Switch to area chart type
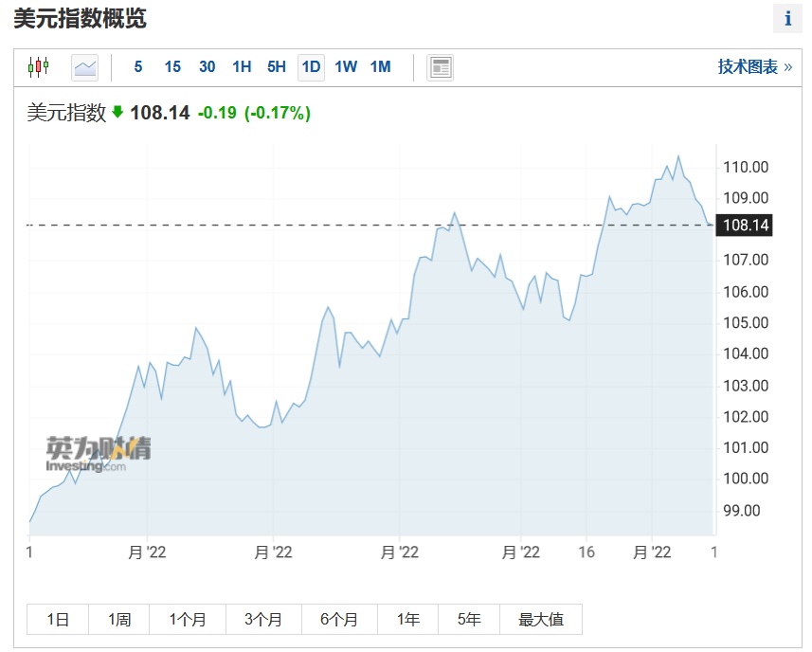 point(85,67)
